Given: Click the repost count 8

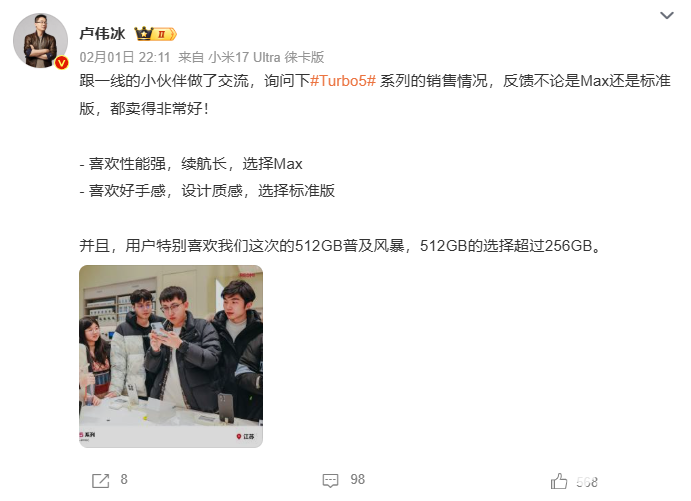Looking at the screenshot, I should coord(124,479).
